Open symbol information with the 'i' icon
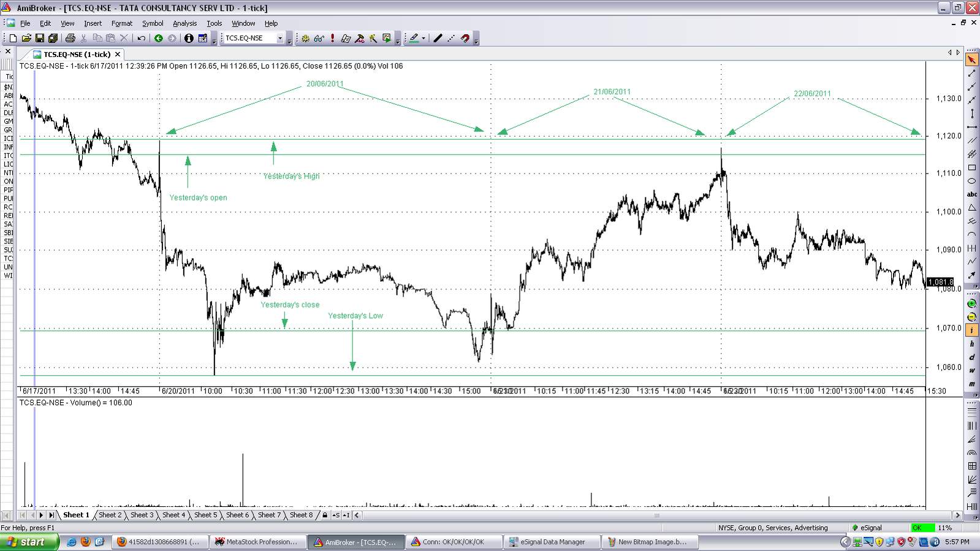Image resolution: width=980 pixels, height=551 pixels. (189, 38)
